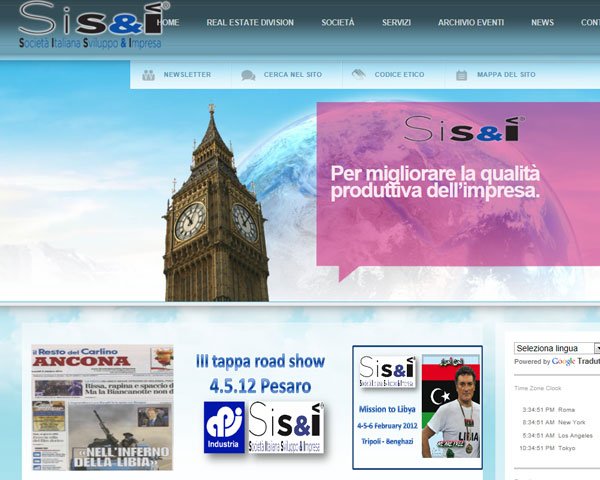Click the 'Società Italiana Sviluppo & Impresa' tagline

[x=90, y=43]
